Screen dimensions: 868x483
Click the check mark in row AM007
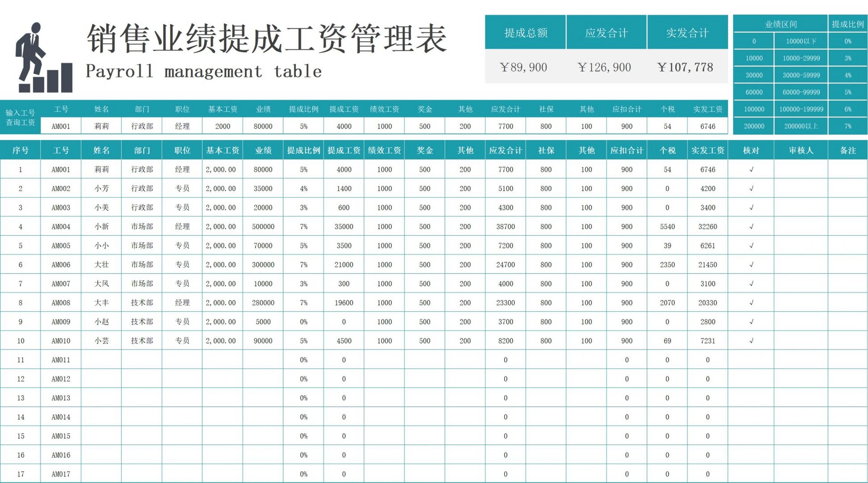coord(751,283)
